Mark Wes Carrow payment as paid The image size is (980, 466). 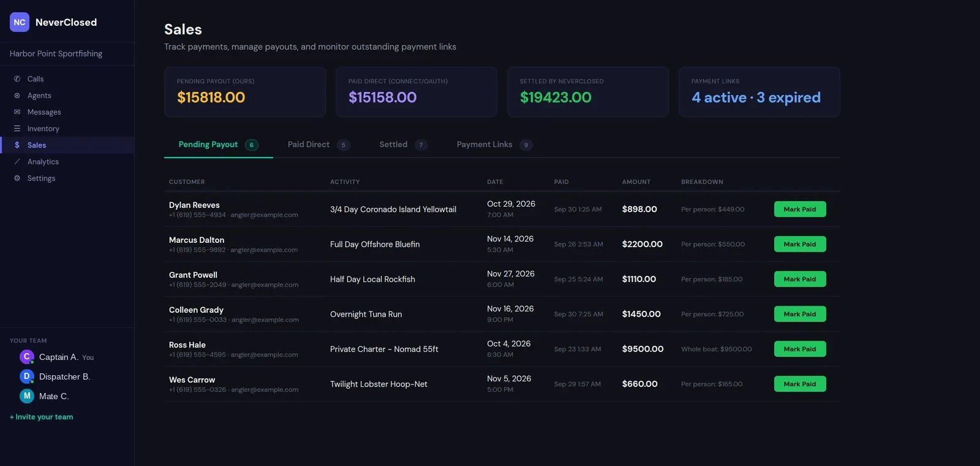point(800,384)
